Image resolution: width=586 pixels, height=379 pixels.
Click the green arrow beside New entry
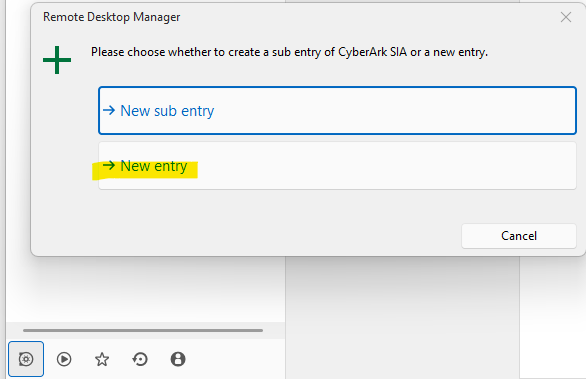pos(109,165)
